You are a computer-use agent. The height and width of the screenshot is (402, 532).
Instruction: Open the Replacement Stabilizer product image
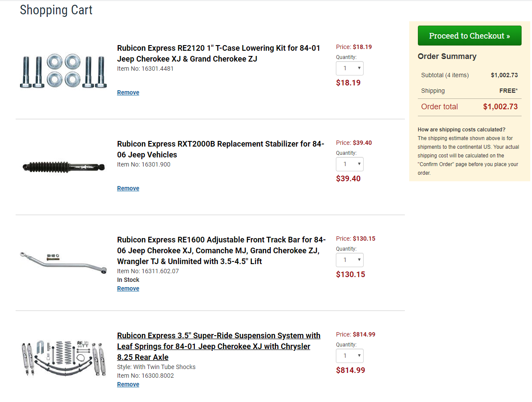(63, 167)
